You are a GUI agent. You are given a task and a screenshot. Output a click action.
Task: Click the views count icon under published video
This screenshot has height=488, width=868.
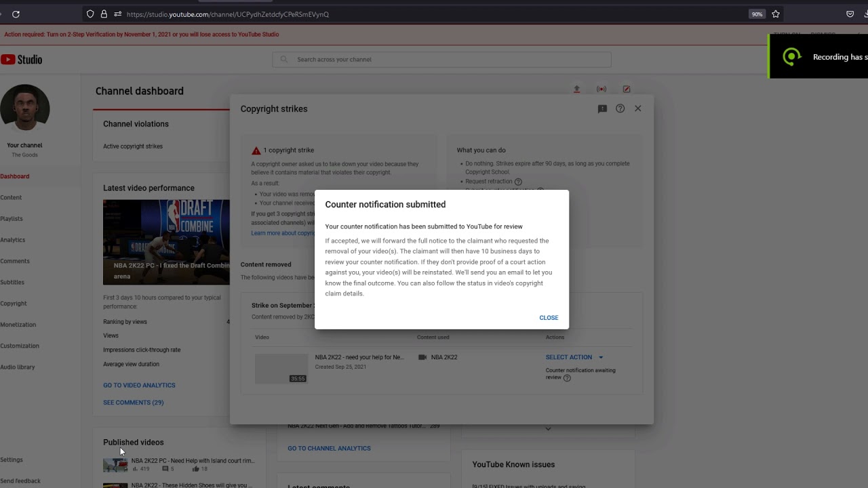click(135, 468)
